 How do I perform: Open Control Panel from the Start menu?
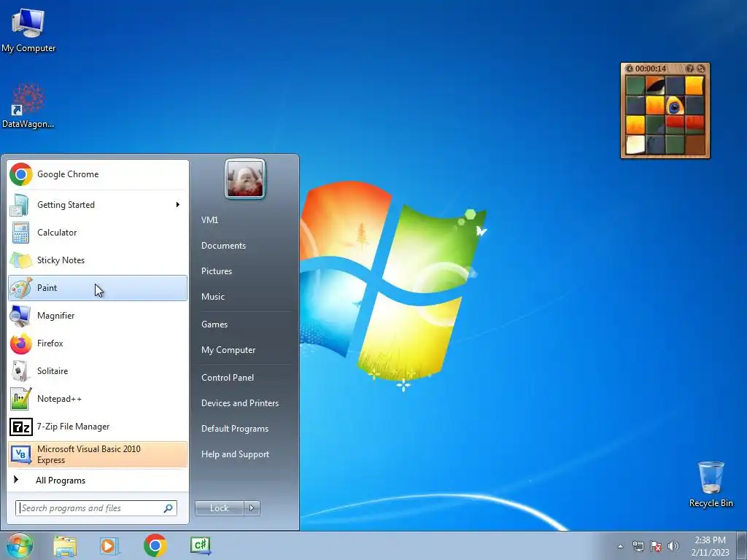[228, 378]
